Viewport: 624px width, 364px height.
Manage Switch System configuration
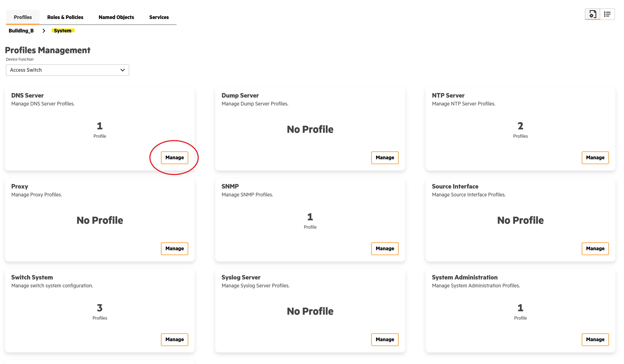coord(174,339)
